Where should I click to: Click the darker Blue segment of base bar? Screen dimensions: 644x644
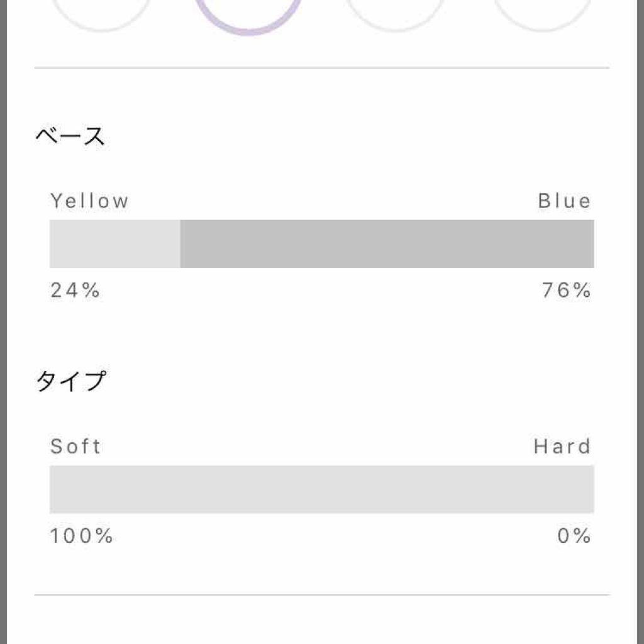(387, 244)
